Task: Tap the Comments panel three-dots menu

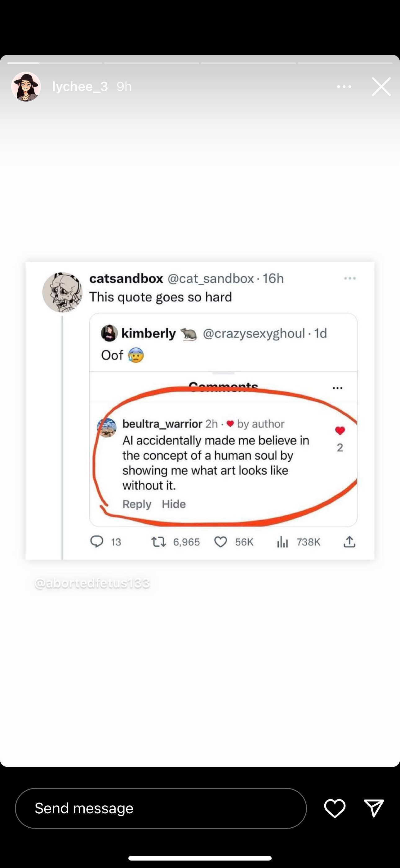Action: click(x=337, y=388)
